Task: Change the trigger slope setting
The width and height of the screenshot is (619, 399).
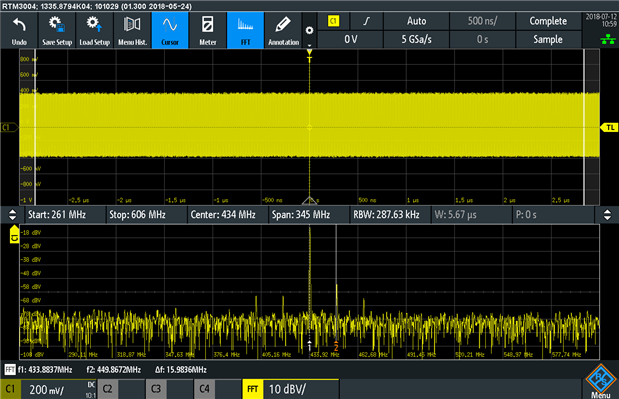Action: (366, 21)
